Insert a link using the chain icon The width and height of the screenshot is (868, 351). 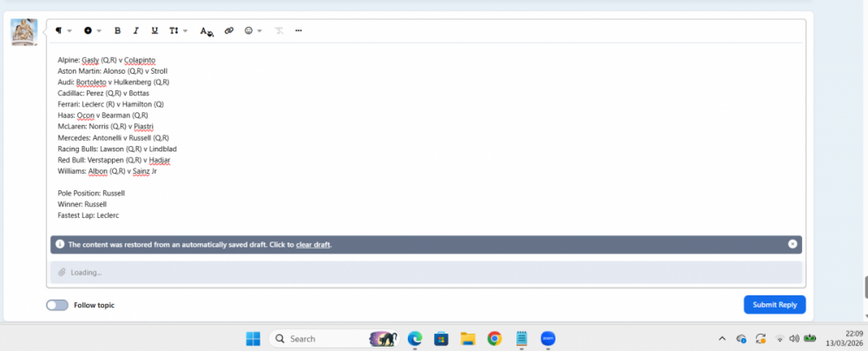click(x=229, y=30)
